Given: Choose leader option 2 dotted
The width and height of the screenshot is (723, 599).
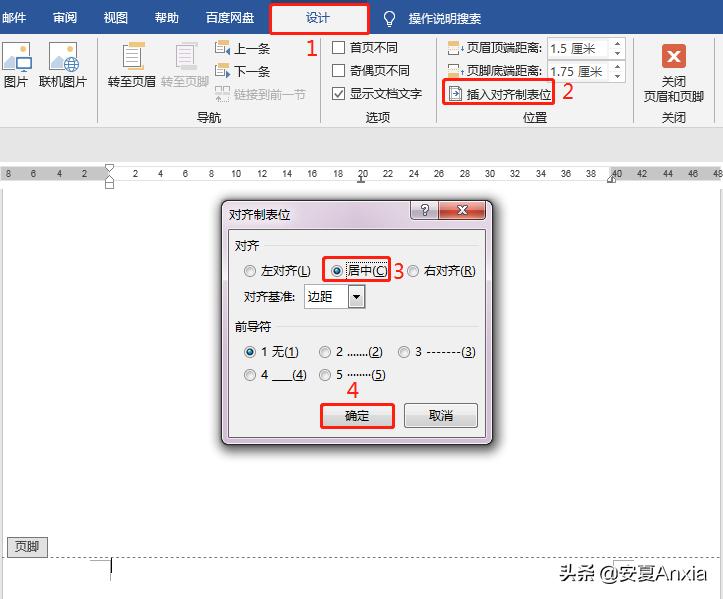Looking at the screenshot, I should coord(325,352).
